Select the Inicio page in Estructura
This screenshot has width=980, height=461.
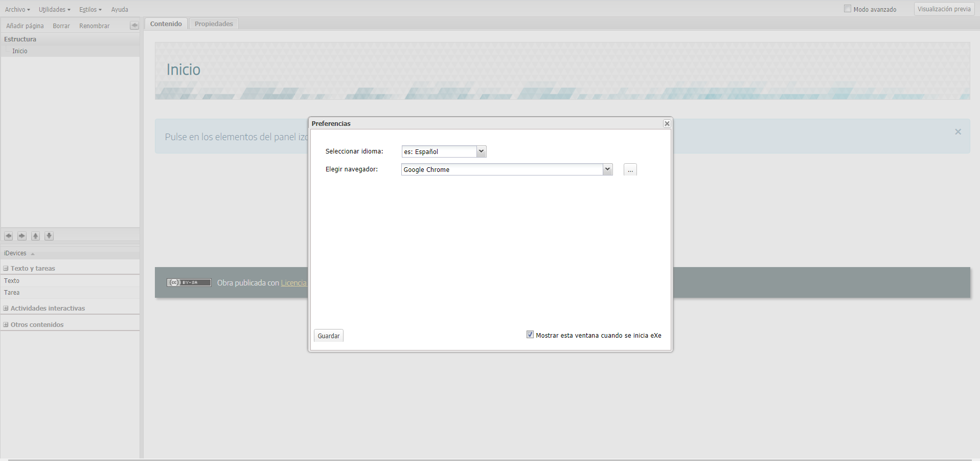[x=20, y=51]
